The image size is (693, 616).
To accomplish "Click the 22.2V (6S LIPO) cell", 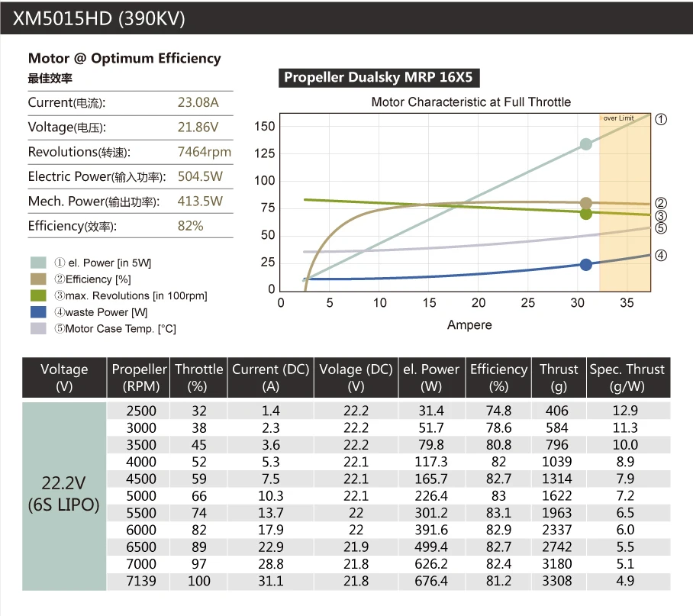I will click(64, 496).
